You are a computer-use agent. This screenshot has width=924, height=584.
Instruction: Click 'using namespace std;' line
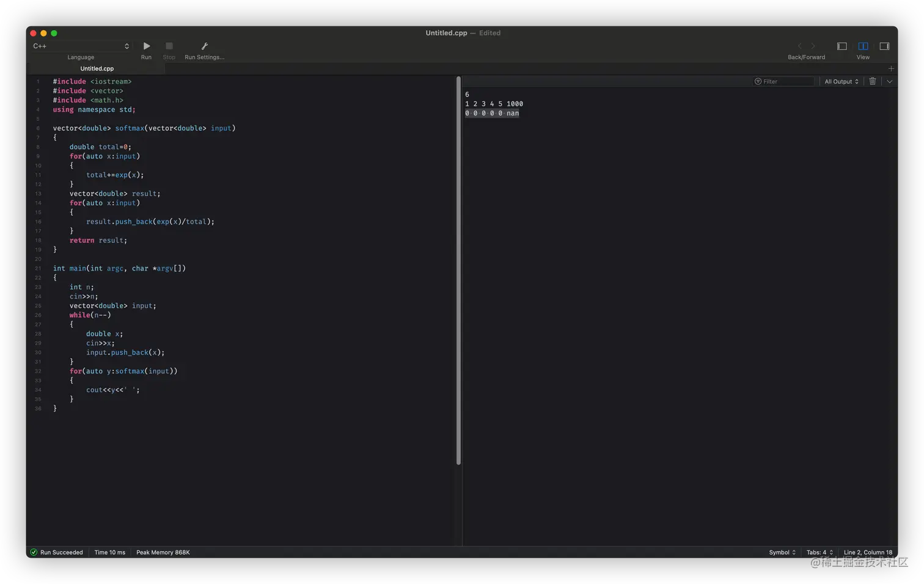click(x=94, y=109)
